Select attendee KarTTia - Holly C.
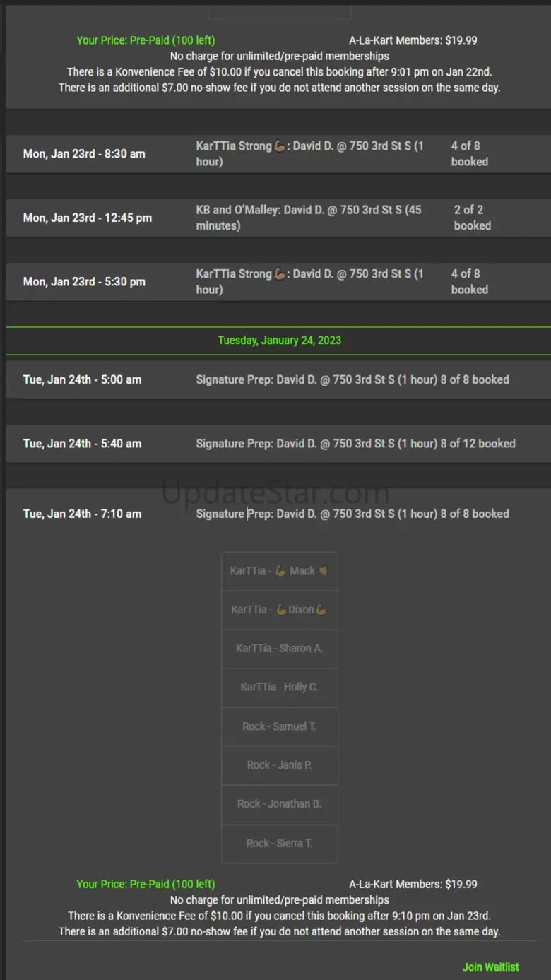 280,687
